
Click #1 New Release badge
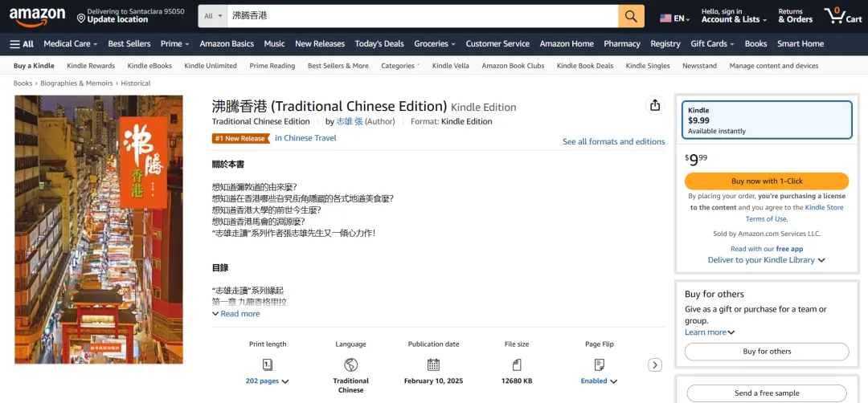pos(241,139)
